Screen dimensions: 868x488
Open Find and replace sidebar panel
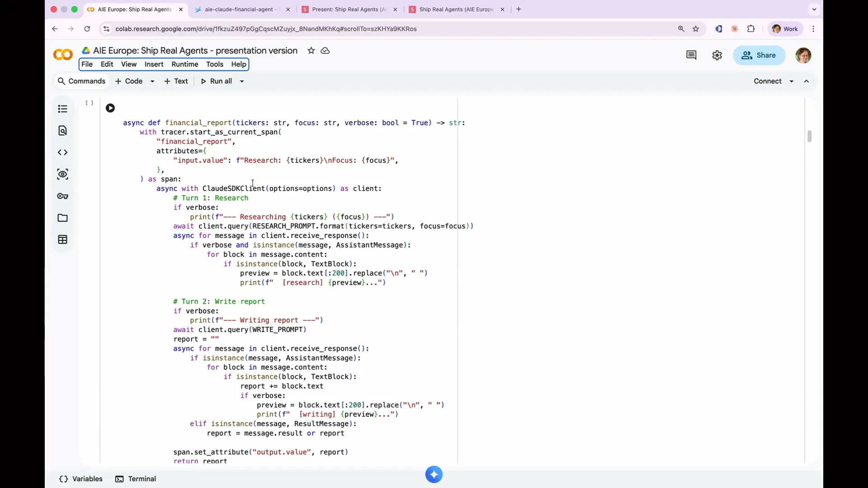pyautogui.click(x=63, y=131)
